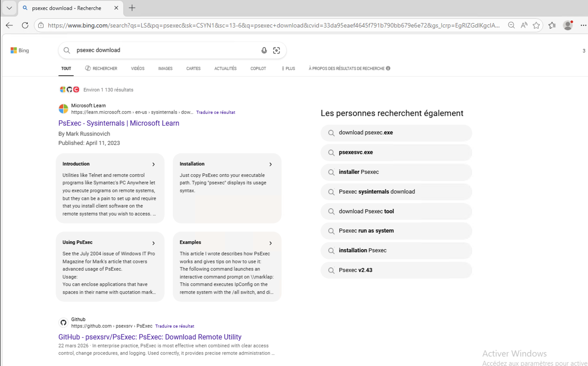
Task: Go back to the previous page
Action: coord(9,25)
